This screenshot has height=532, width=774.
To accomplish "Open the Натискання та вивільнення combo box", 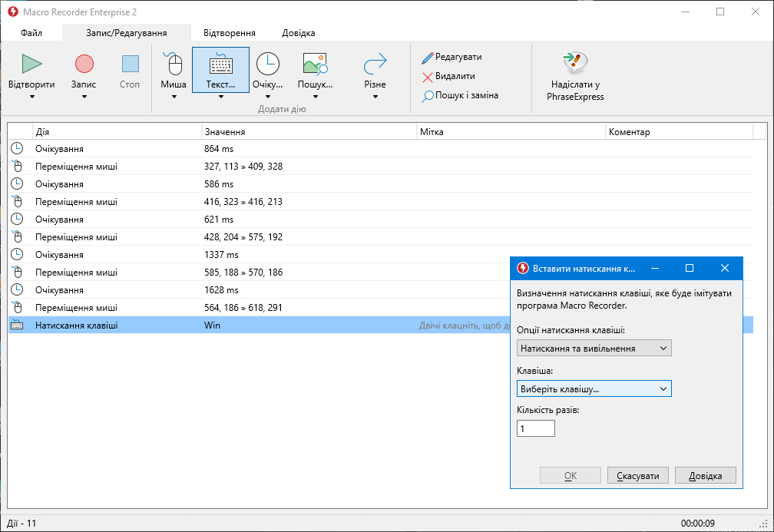I will point(594,349).
